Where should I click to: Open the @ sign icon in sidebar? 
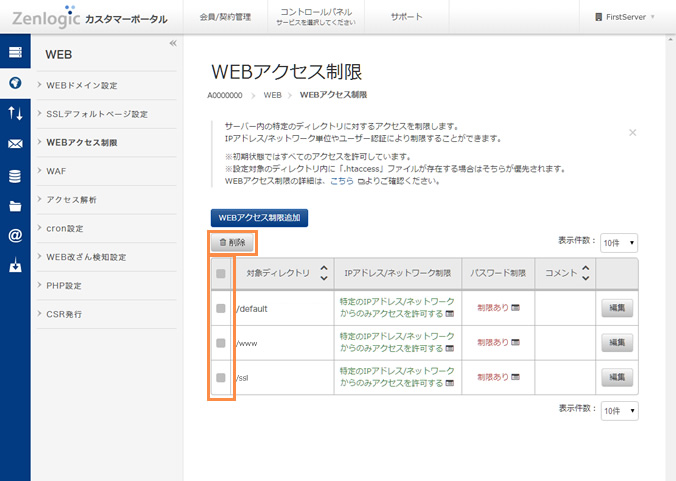(15, 235)
